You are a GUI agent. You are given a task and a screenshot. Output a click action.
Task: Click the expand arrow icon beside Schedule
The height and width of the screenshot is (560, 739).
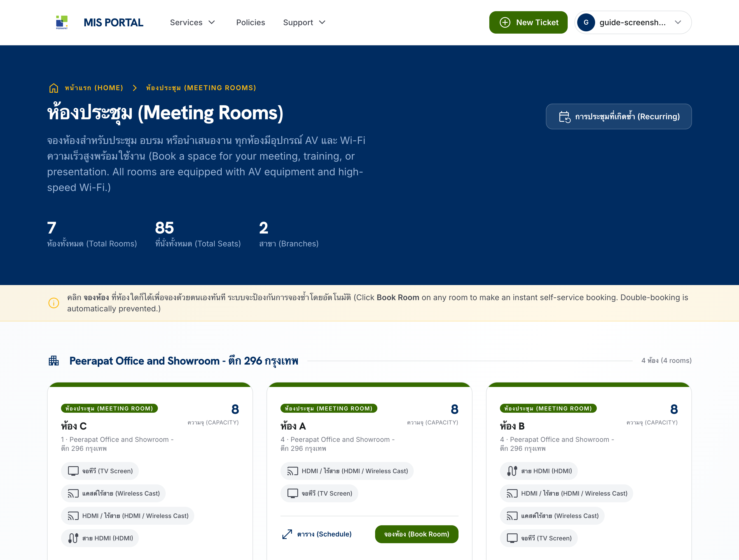(x=287, y=534)
